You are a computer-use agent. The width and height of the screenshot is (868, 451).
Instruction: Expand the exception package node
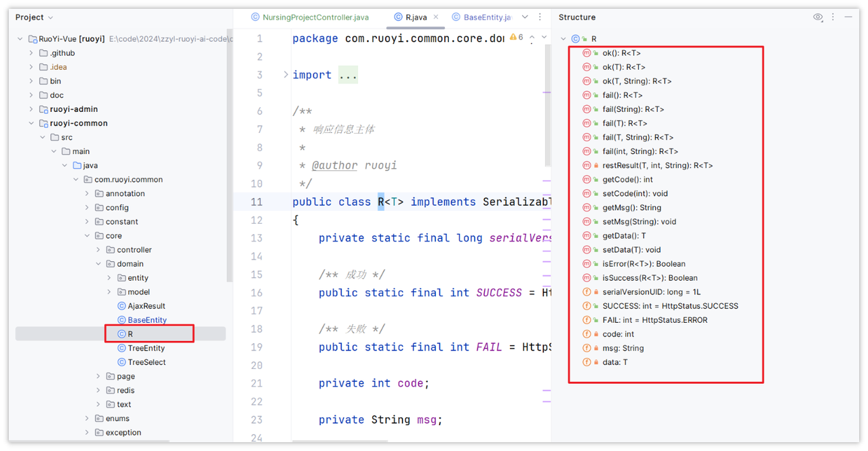pyautogui.click(x=87, y=433)
